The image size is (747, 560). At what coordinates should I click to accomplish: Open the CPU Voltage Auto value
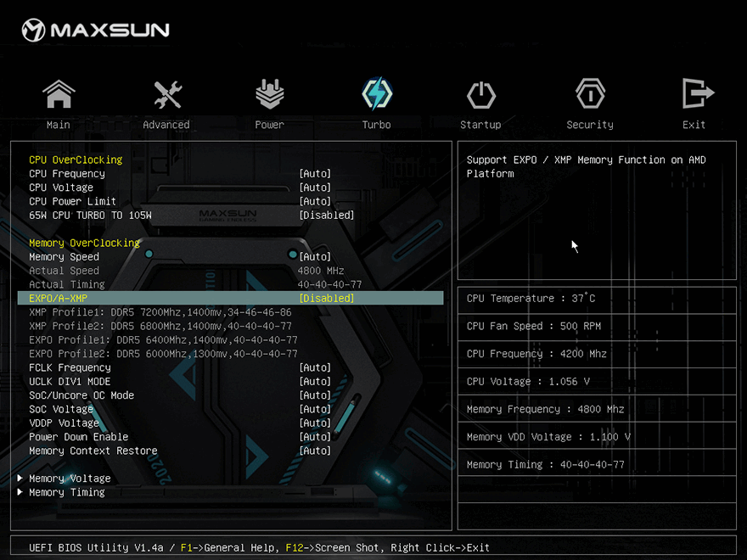coord(315,188)
